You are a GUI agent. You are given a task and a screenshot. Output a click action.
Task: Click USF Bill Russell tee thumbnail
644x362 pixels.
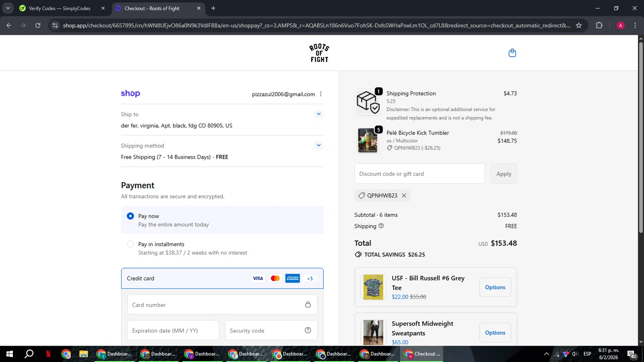click(373, 287)
